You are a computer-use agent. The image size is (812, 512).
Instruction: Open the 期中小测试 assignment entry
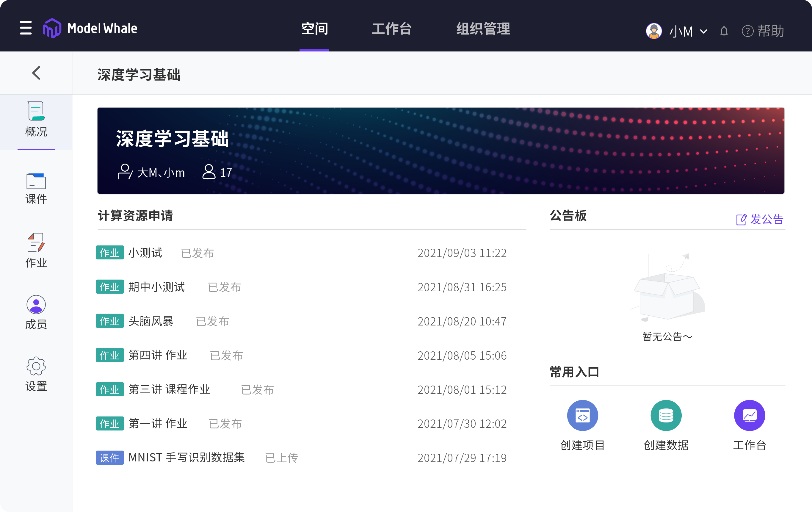point(156,287)
